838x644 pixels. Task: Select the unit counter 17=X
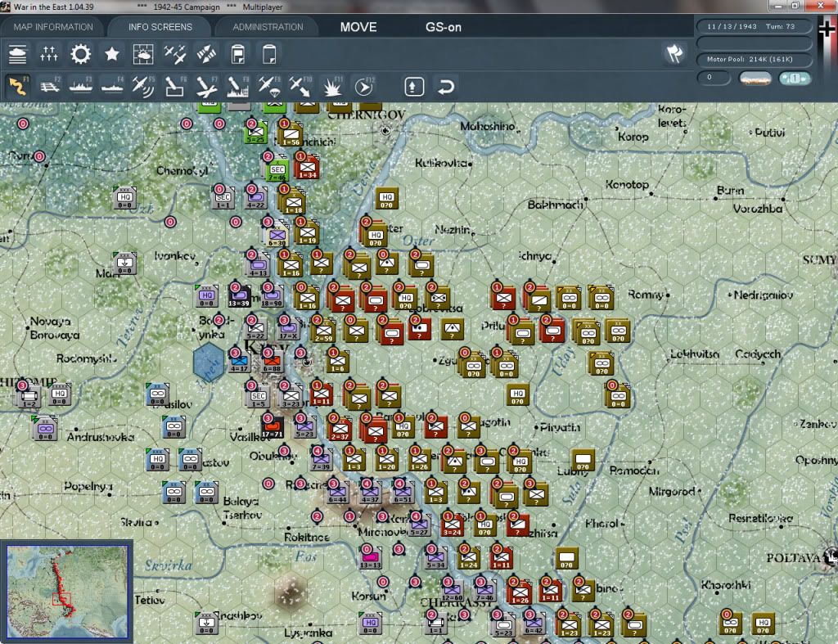pyautogui.click(x=288, y=329)
